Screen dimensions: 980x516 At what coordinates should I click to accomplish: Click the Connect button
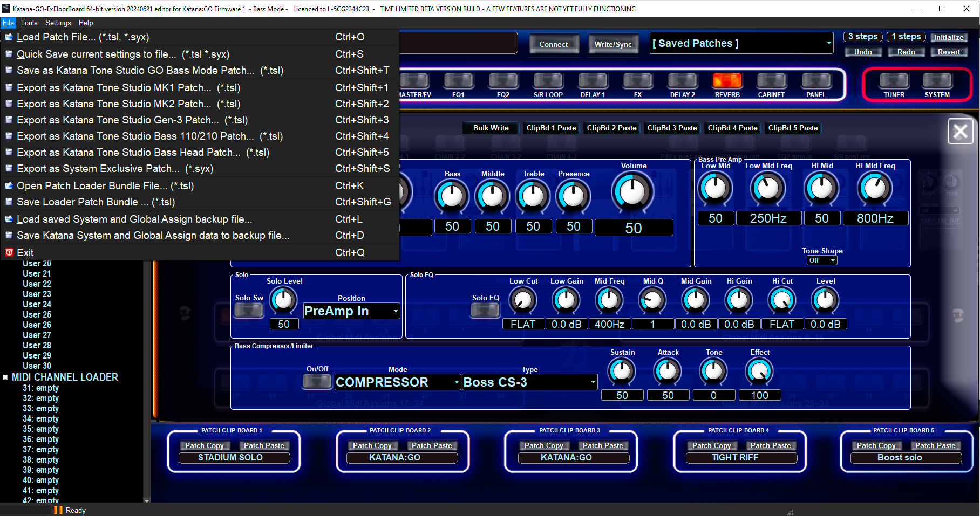click(x=554, y=44)
